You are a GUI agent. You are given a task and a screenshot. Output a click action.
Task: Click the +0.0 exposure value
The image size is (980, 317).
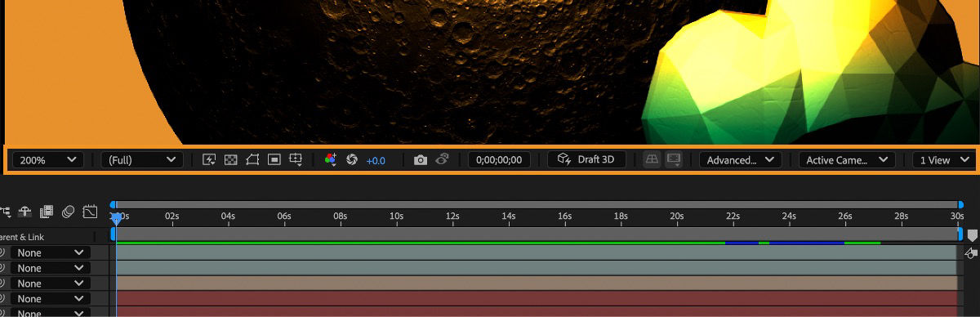point(376,160)
